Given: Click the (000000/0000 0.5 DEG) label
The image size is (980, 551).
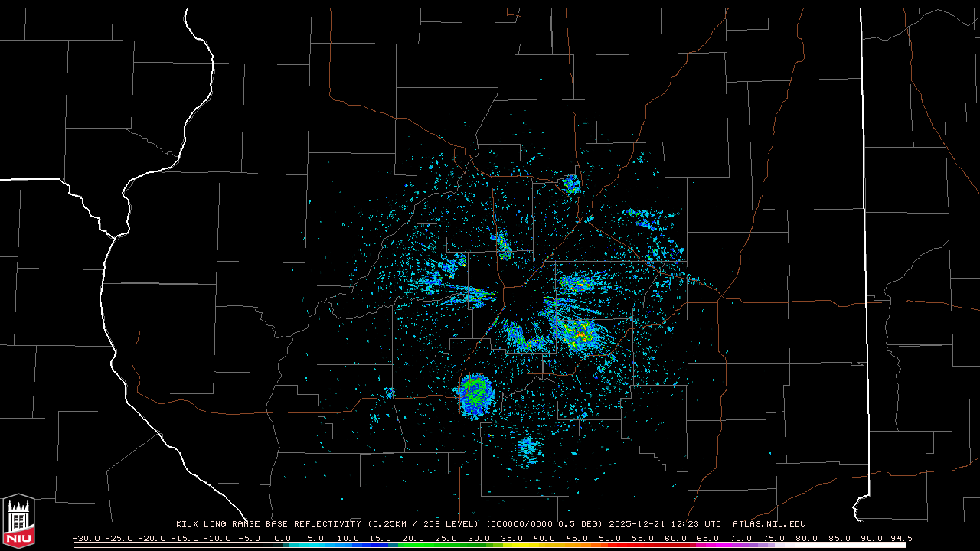Looking at the screenshot, I should pos(546,524).
